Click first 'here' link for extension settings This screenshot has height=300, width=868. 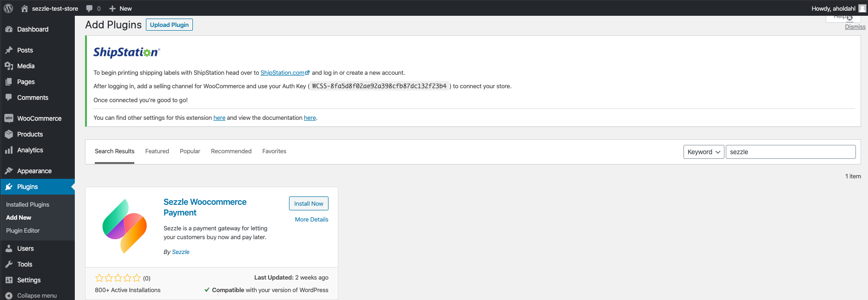coord(219,118)
